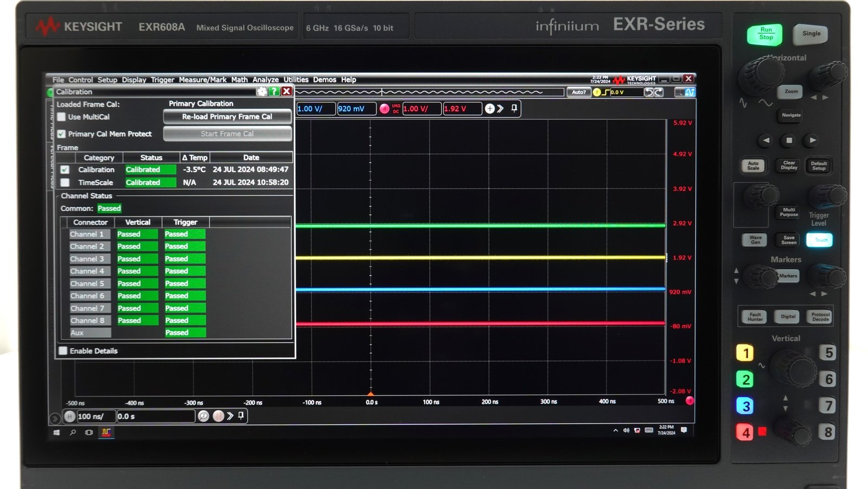Open the Analyze menu
868x489 pixels.
pos(266,80)
